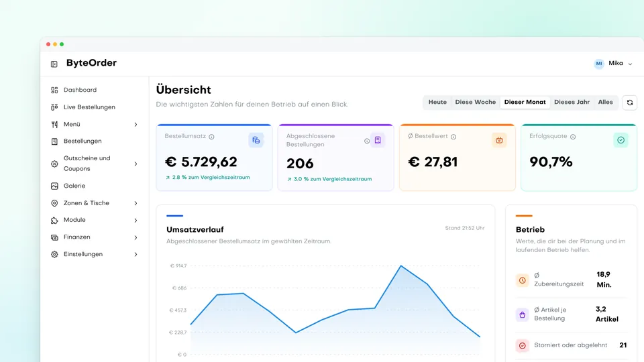Open Bestellungen in the sidebar
Screen dimensions: 644x362
tap(83, 141)
